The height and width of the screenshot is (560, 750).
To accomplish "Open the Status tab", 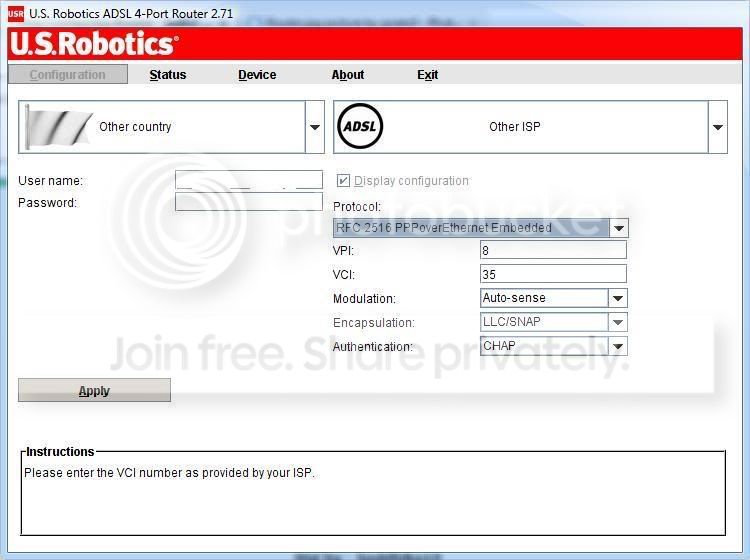I will tap(168, 75).
